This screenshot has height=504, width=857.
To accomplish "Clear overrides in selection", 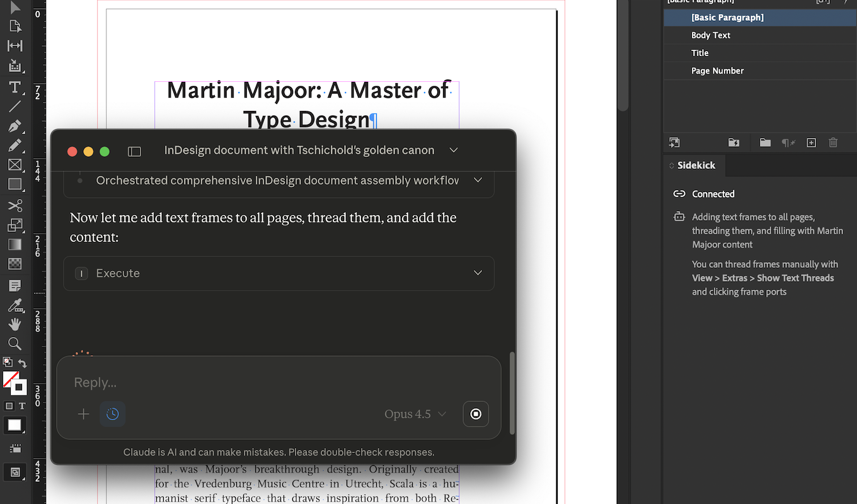I will click(788, 143).
